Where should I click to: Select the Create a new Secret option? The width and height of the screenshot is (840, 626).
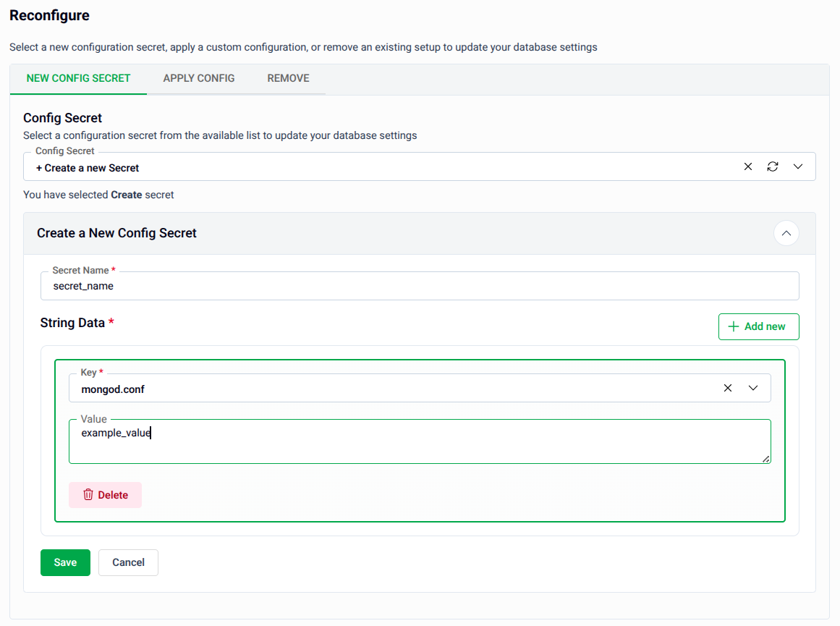click(x=87, y=166)
